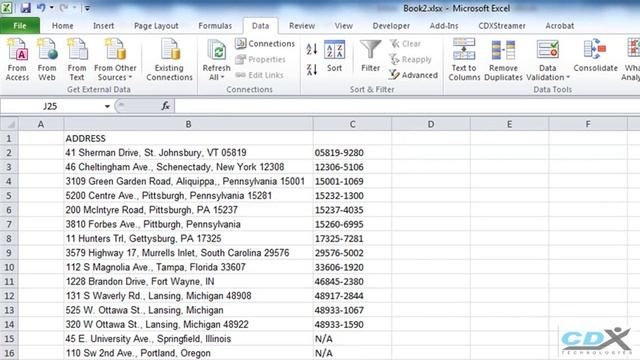Click inside the formula bar

click(x=407, y=107)
